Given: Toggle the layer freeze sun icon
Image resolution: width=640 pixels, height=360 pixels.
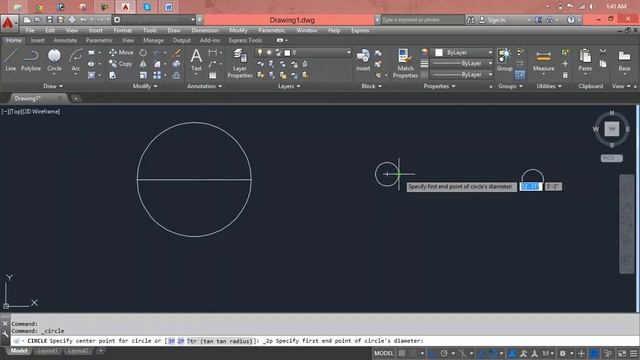Looking at the screenshot, I should 269,53.
